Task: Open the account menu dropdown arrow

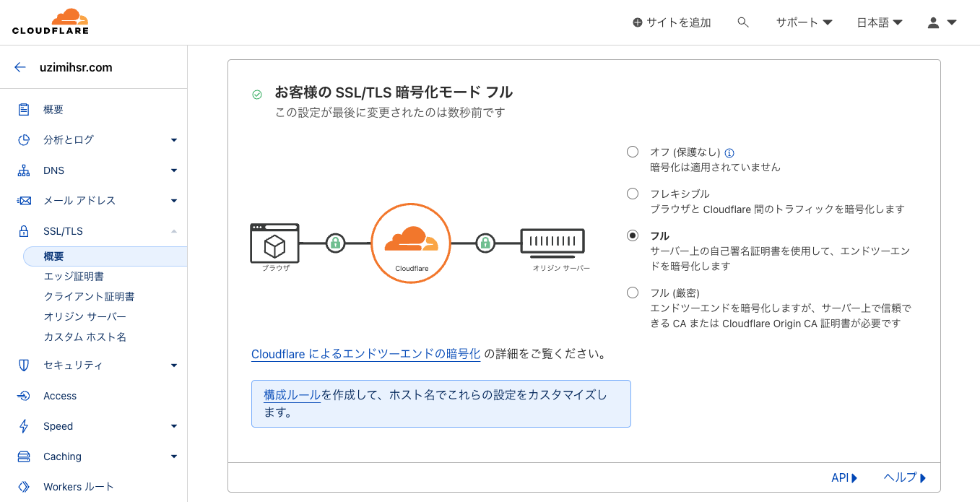Action: point(952,22)
